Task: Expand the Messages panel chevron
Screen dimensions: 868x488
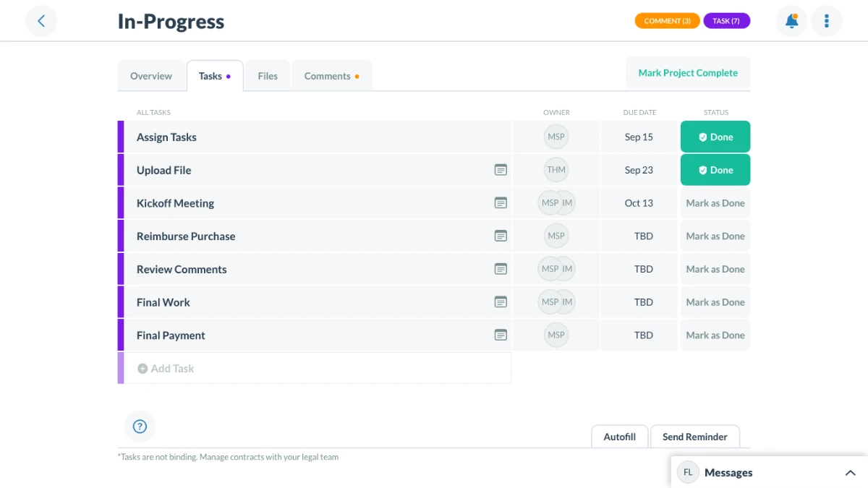Action: coord(851,473)
